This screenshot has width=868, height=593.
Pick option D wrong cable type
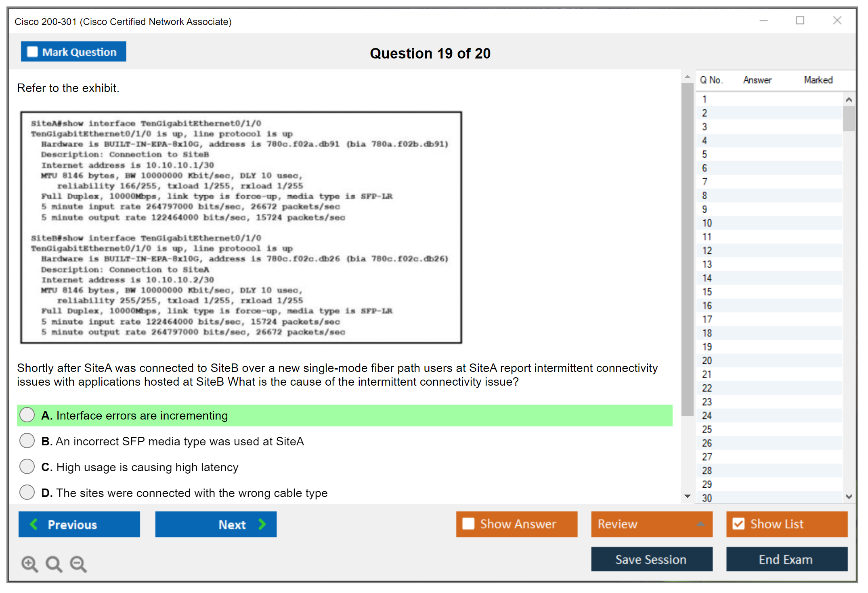pyautogui.click(x=27, y=493)
